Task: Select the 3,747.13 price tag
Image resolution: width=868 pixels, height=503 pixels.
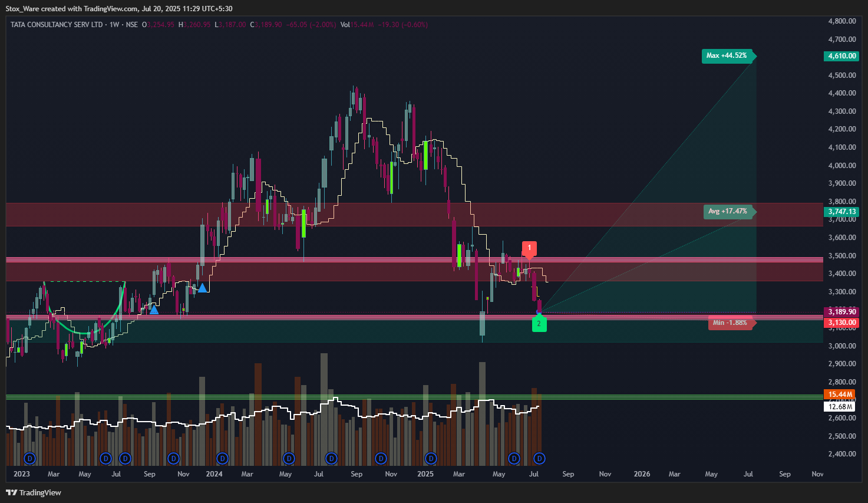Action: click(x=841, y=212)
